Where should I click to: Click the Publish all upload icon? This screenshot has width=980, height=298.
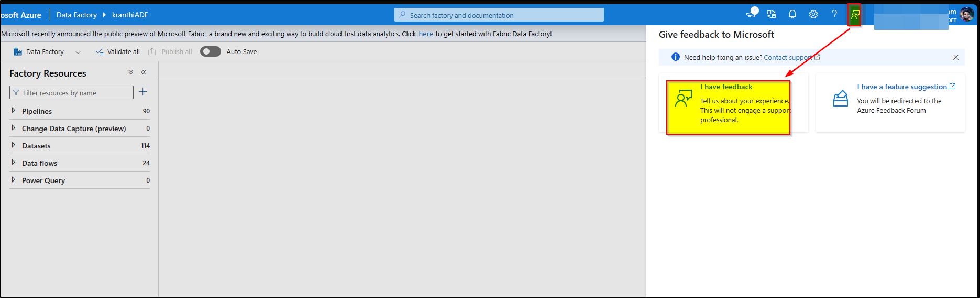pyautogui.click(x=152, y=51)
